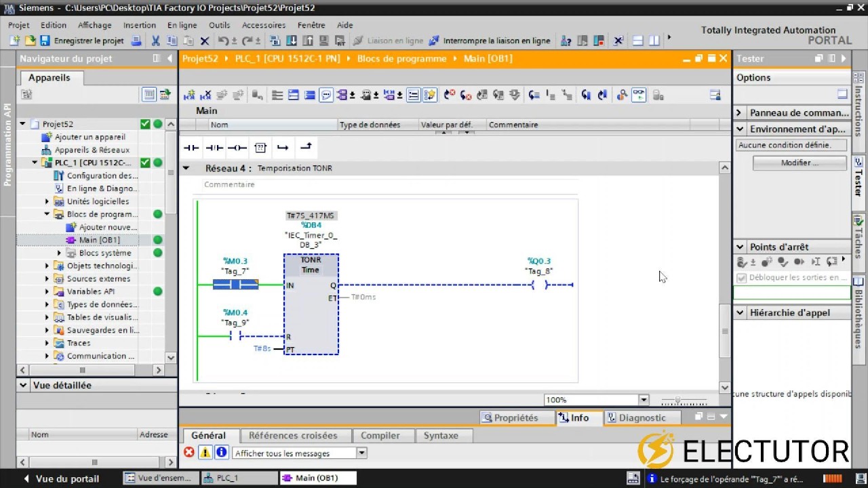Image resolution: width=868 pixels, height=488 pixels.
Task: Open the zoom level 100% dropdown
Action: point(644,400)
